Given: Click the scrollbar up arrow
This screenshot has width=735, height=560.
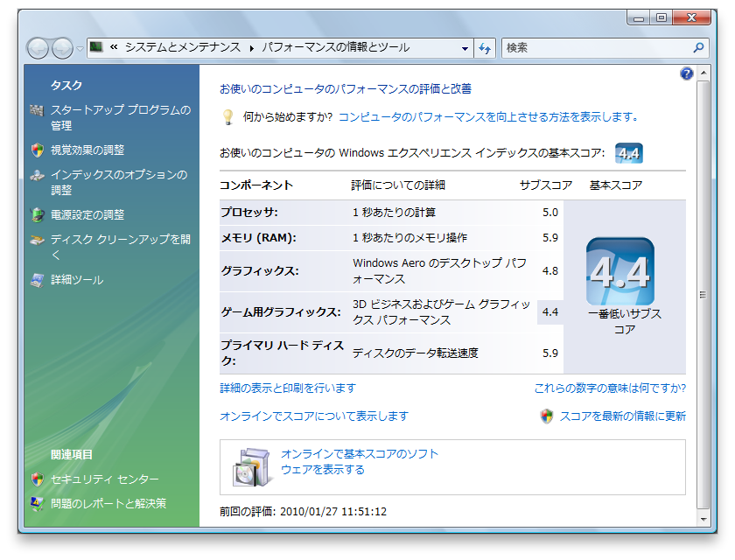Looking at the screenshot, I should pyautogui.click(x=703, y=73).
